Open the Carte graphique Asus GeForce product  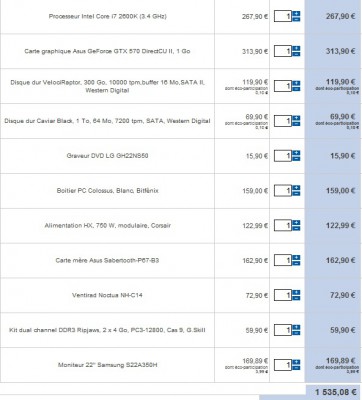point(107,51)
